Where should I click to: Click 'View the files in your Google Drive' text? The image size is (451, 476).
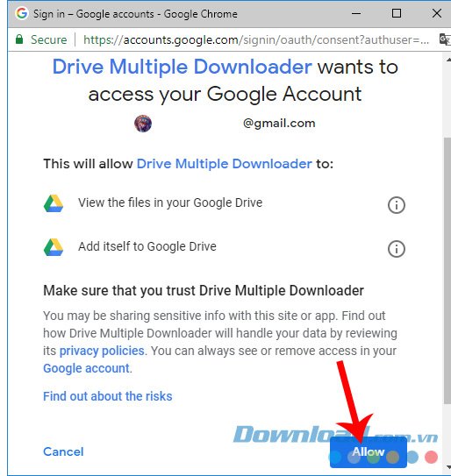[x=170, y=202]
